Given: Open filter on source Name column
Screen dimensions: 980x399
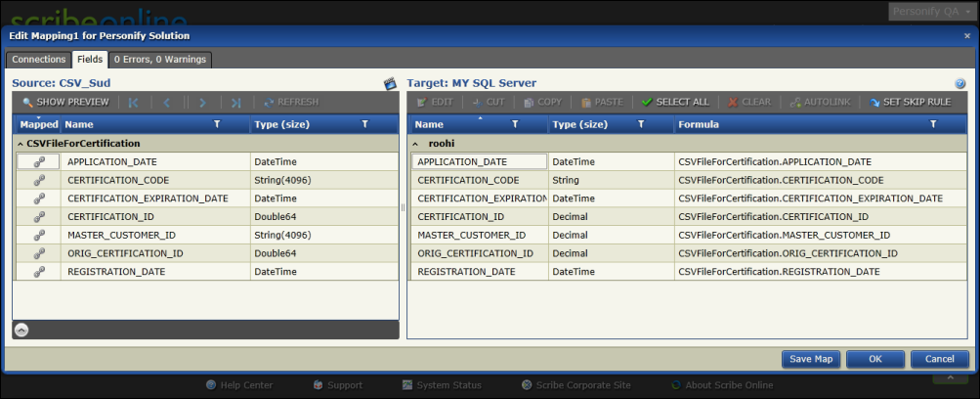Looking at the screenshot, I should 217,124.
